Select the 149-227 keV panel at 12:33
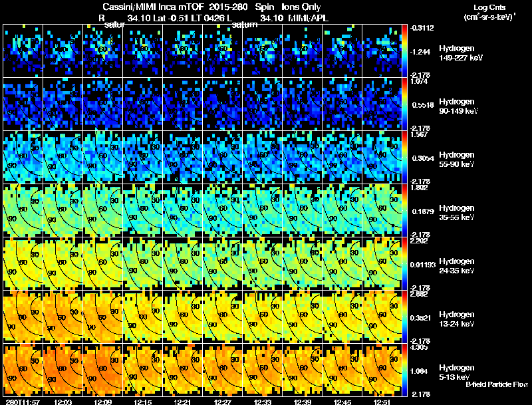 point(263,51)
